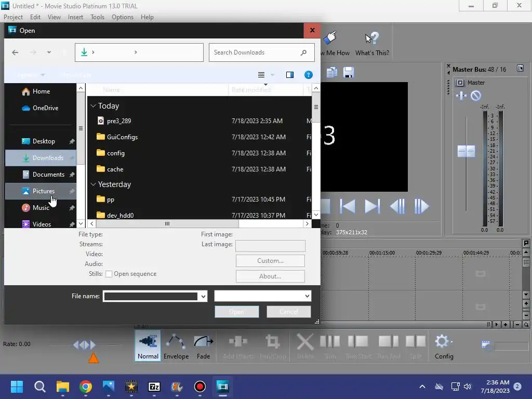This screenshot has height=399, width=532.
Task: Select the Envelope edit tool
Action: [176, 346]
